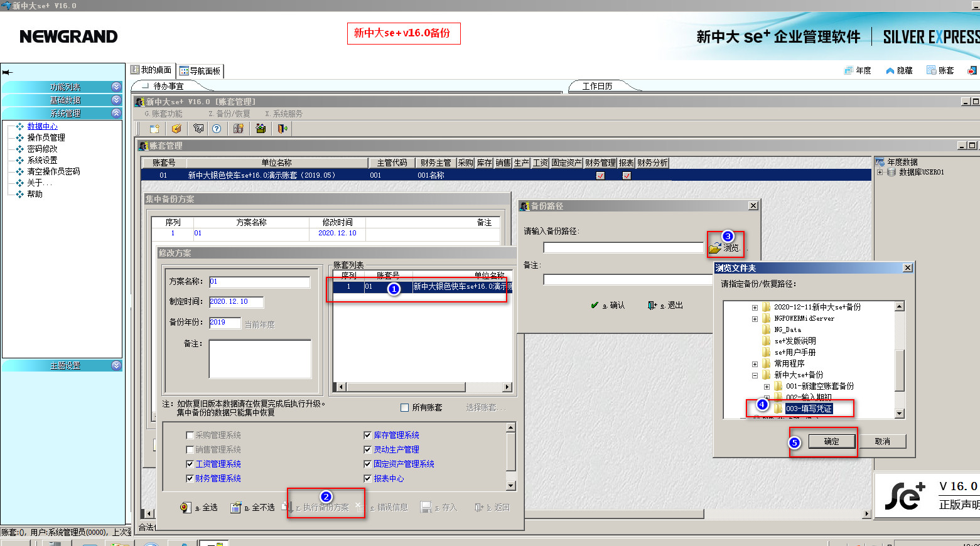Uncheck 报表中心 checkbox
Image resolution: width=980 pixels, height=546 pixels.
pos(368,478)
